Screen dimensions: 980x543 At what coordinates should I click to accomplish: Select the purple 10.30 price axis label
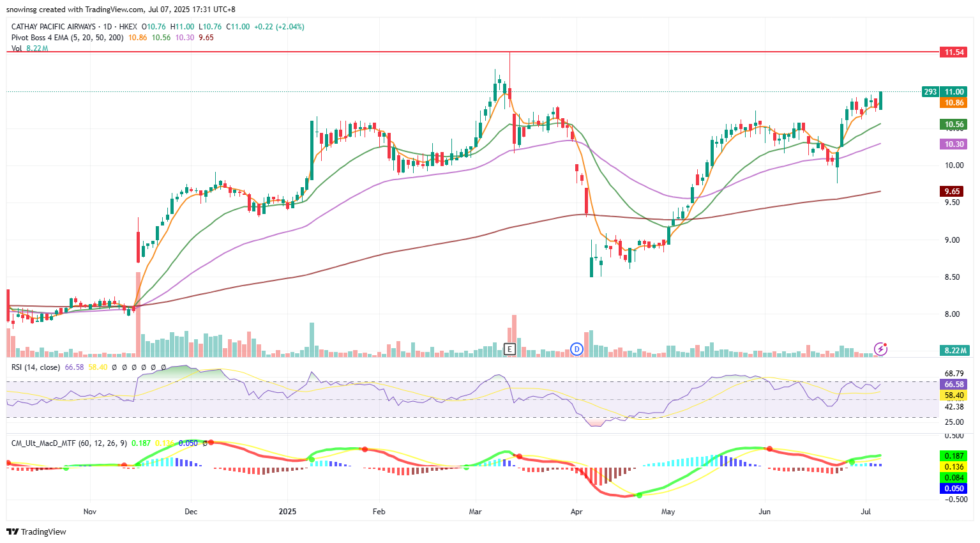954,144
